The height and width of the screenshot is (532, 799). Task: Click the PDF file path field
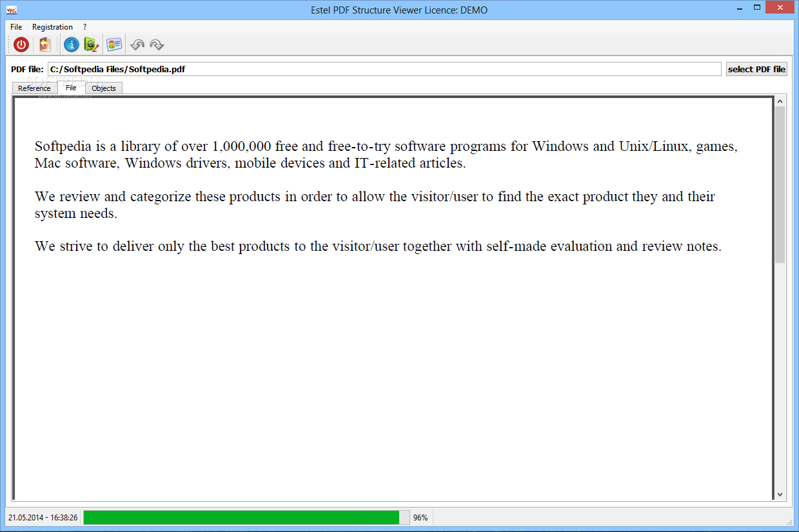click(x=384, y=69)
